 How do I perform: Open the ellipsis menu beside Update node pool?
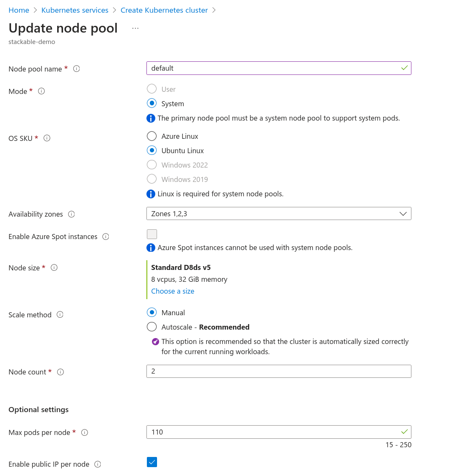[135, 28]
